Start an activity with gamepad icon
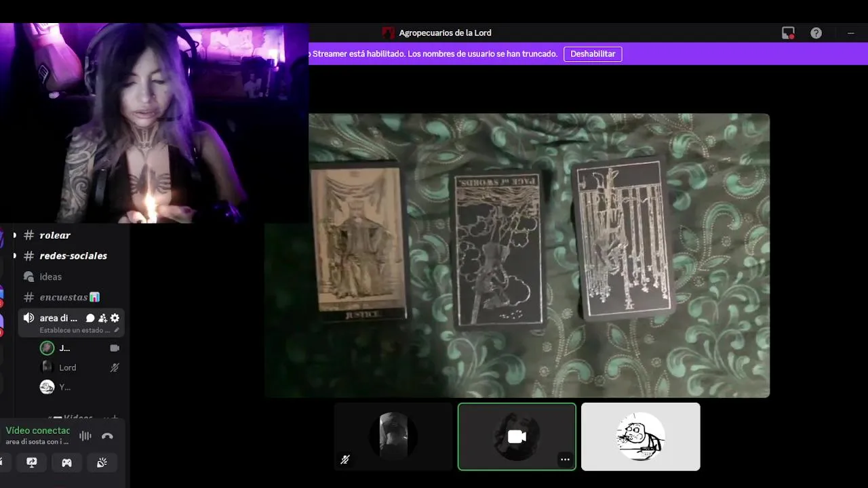The width and height of the screenshot is (868, 488). point(66,462)
